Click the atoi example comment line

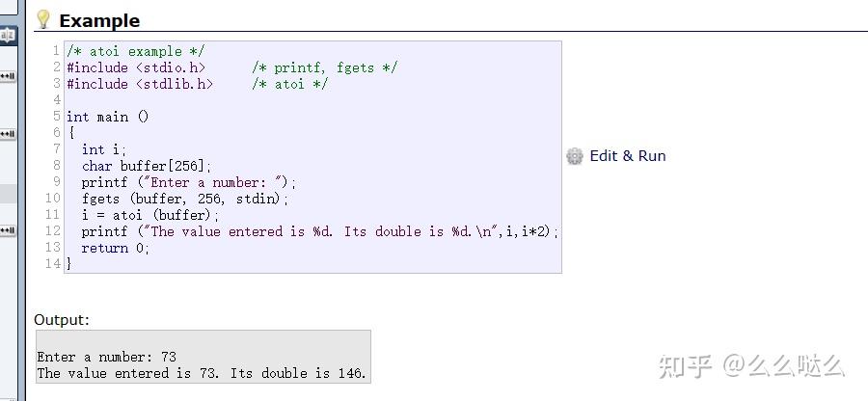(x=135, y=51)
